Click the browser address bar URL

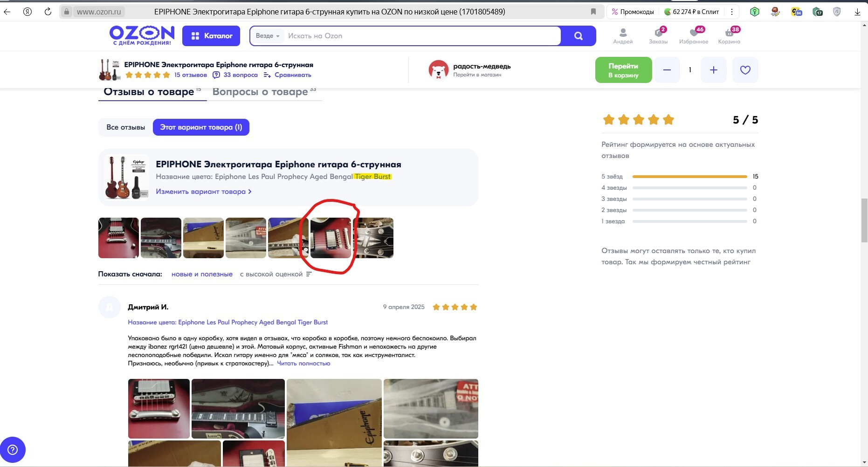99,12
